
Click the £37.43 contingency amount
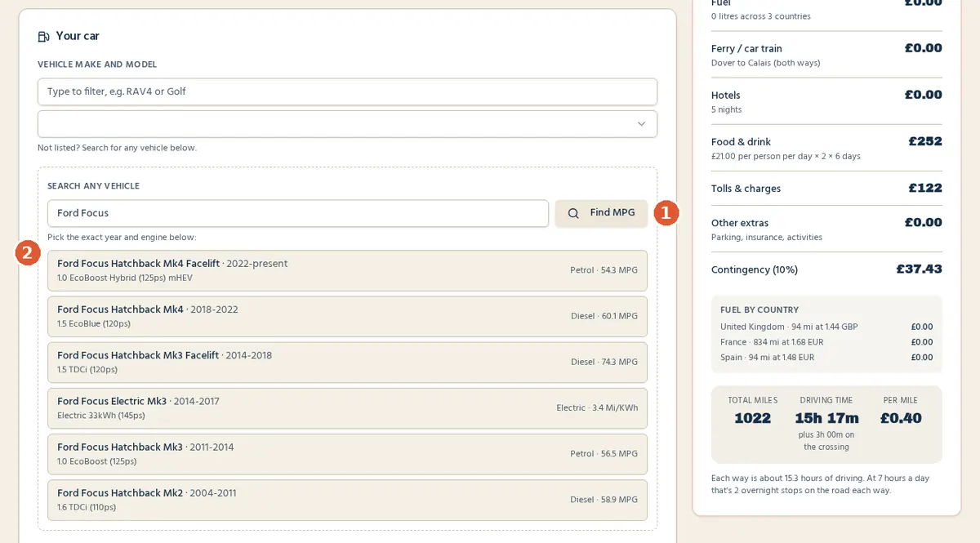(x=919, y=269)
